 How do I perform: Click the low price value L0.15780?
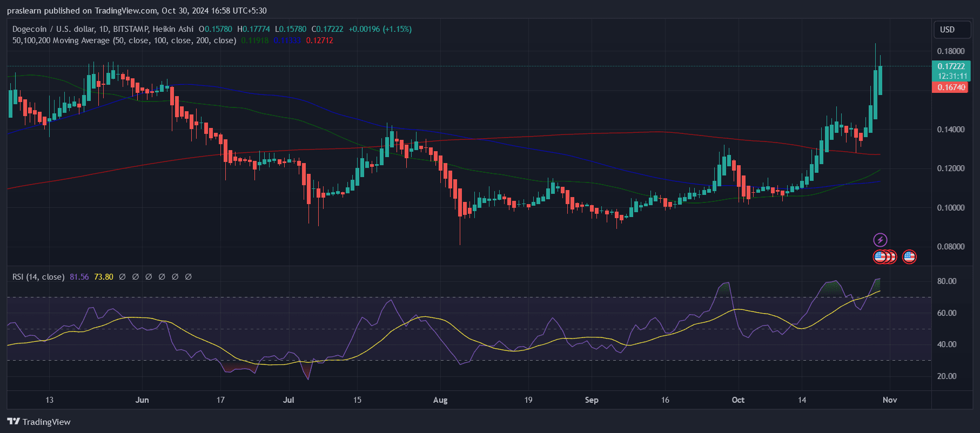tap(291, 29)
